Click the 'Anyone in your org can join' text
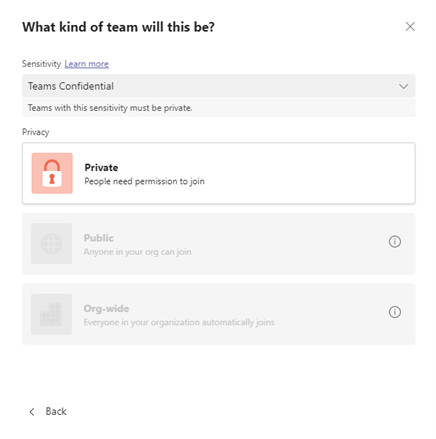This screenshot has width=436, height=439. (x=137, y=252)
